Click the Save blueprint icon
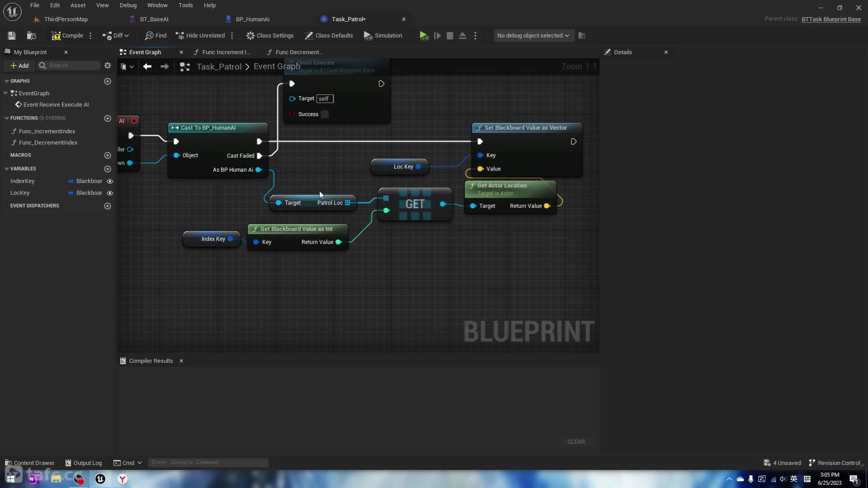The height and width of the screenshot is (488, 868). pyautogui.click(x=12, y=36)
